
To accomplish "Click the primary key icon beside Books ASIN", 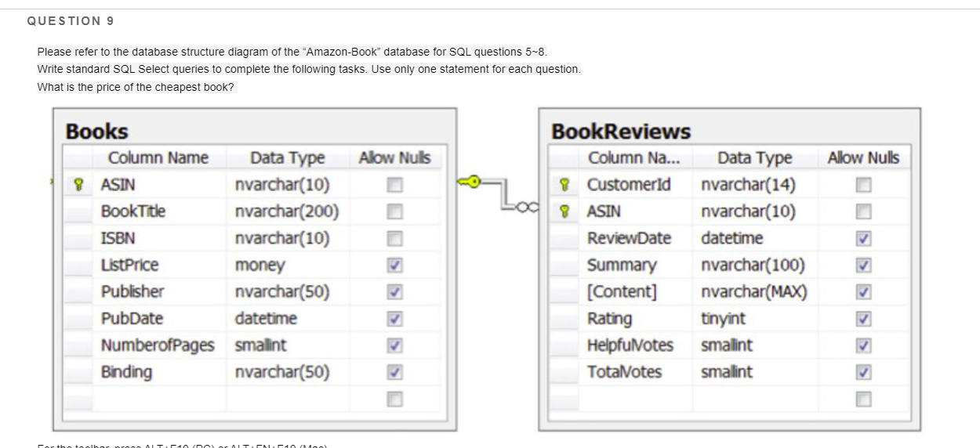I will [x=78, y=186].
